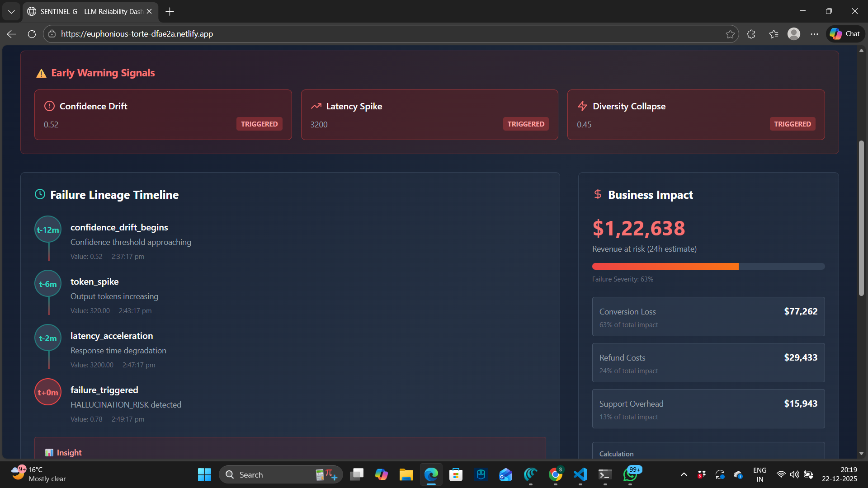Select the red t+0m failure marker
The height and width of the screenshot is (488, 868).
[48, 392]
